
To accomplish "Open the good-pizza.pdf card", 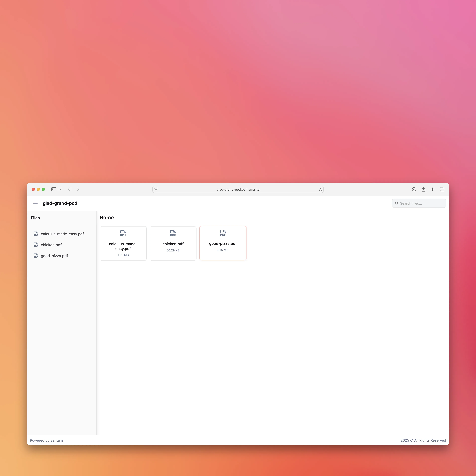I will tap(223, 243).
